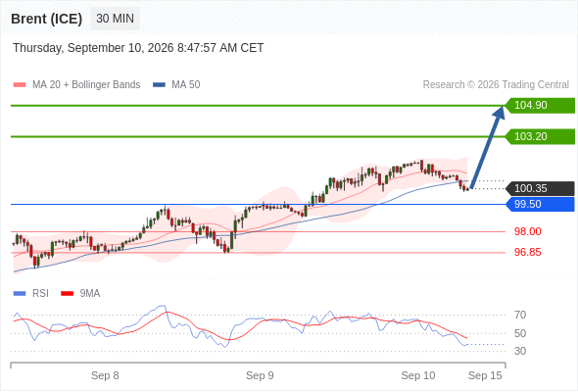578x392 pixels.
Task: Click the Brent (ICE) chart title
Action: tap(46, 19)
